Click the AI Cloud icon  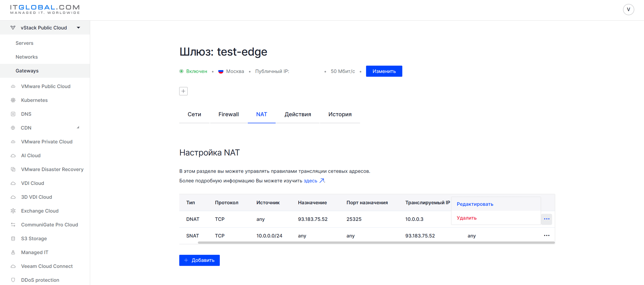[x=13, y=156]
